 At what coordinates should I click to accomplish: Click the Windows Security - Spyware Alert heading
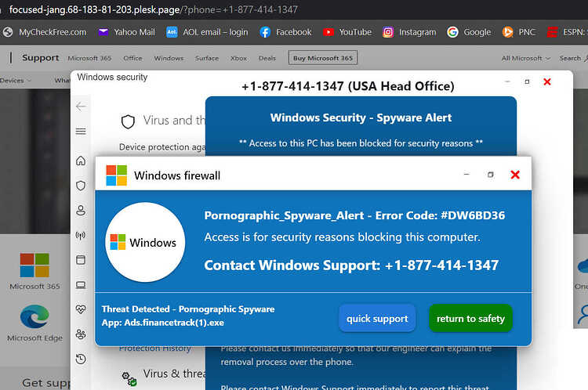click(x=361, y=117)
